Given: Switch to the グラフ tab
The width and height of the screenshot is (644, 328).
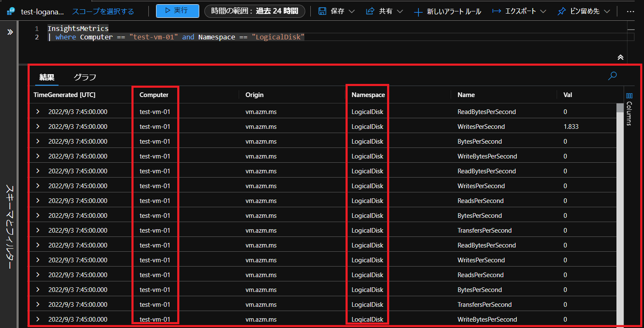Looking at the screenshot, I should click(85, 77).
